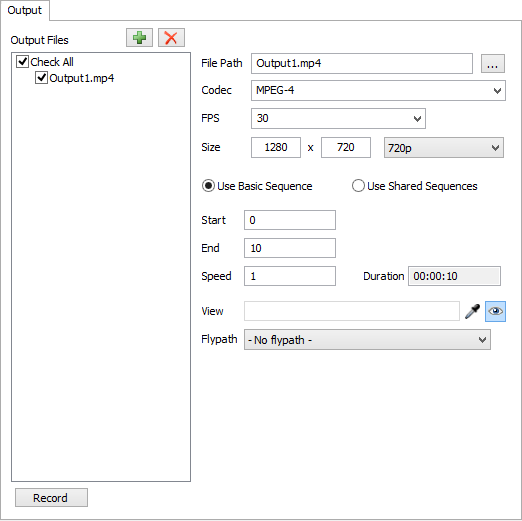Uncheck the Output1.mp4 checkbox in list
The image size is (522, 521).
(x=41, y=78)
